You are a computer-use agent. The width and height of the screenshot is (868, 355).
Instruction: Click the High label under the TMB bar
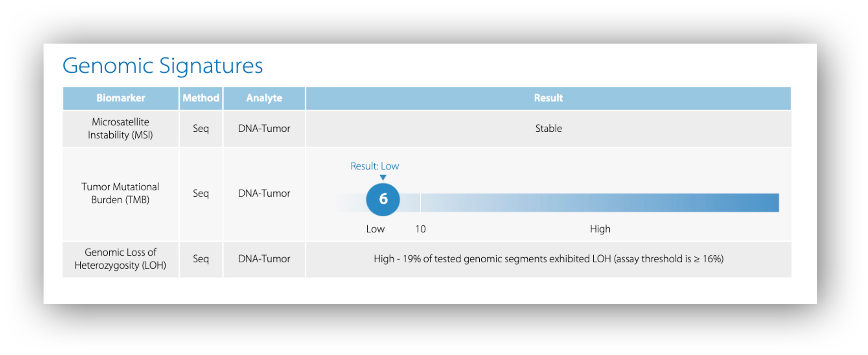[600, 229]
